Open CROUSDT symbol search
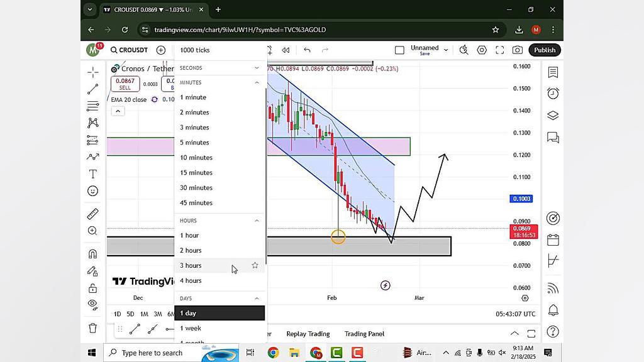The height and width of the screenshot is (362, 644). (x=129, y=50)
